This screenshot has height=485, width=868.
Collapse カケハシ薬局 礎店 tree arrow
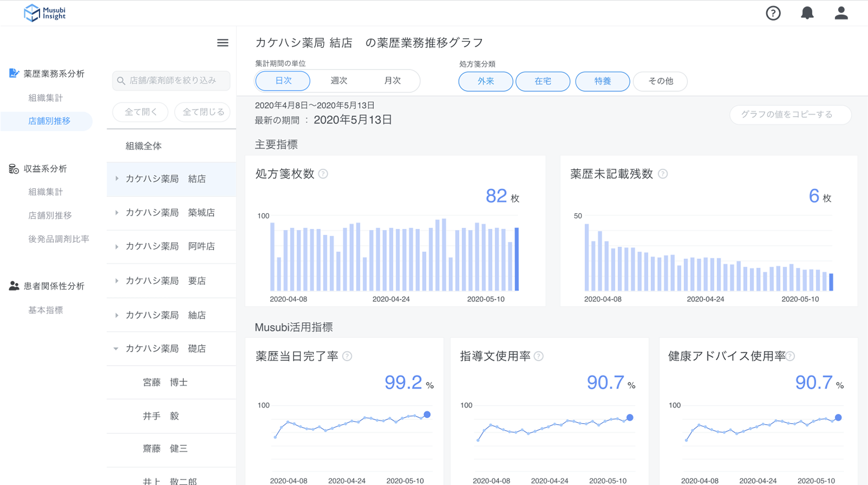(x=116, y=349)
